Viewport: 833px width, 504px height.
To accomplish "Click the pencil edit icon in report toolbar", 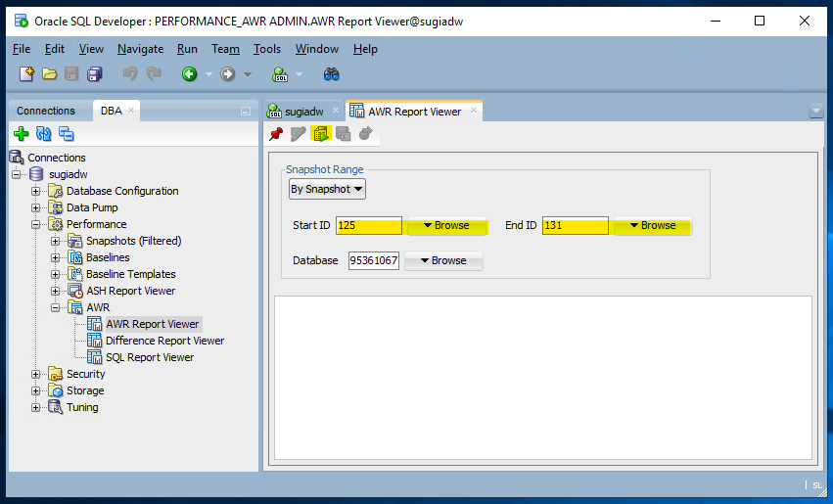I will coord(298,134).
